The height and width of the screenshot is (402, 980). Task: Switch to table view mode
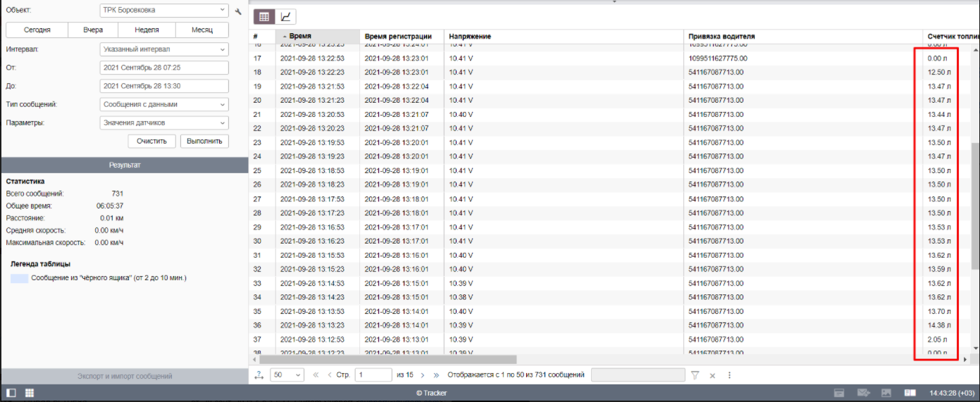pyautogui.click(x=264, y=17)
